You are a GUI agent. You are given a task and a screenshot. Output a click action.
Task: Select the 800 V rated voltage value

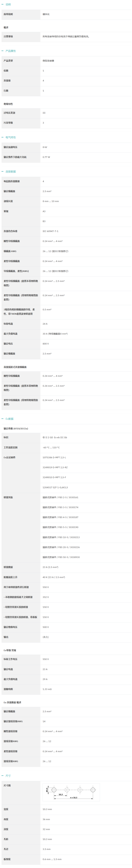click(46, 344)
